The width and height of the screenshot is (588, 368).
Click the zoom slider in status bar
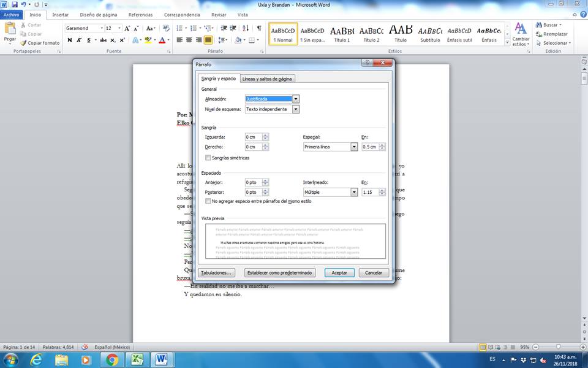pos(557,347)
